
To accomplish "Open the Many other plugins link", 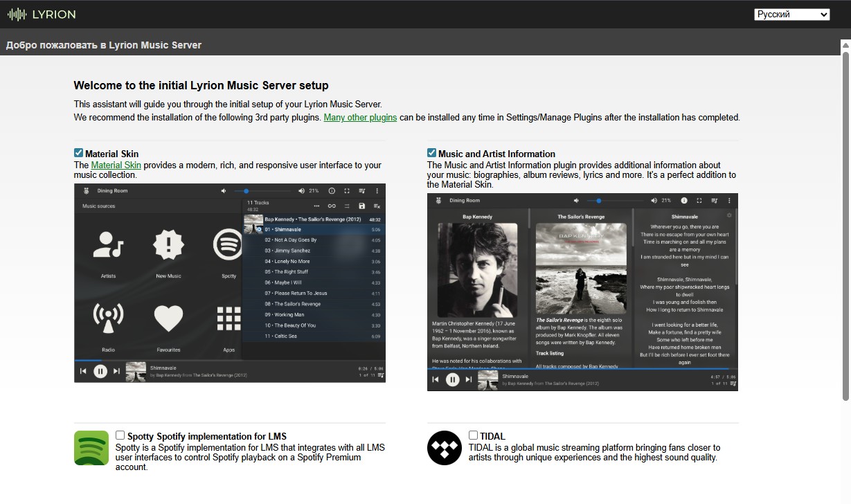I will click(360, 118).
